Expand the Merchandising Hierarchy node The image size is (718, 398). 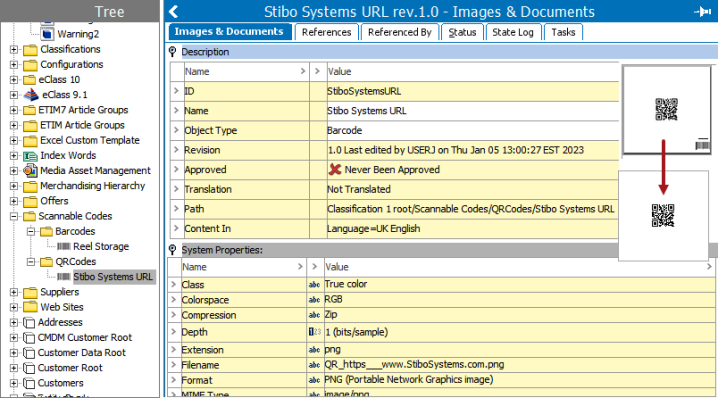(14, 186)
